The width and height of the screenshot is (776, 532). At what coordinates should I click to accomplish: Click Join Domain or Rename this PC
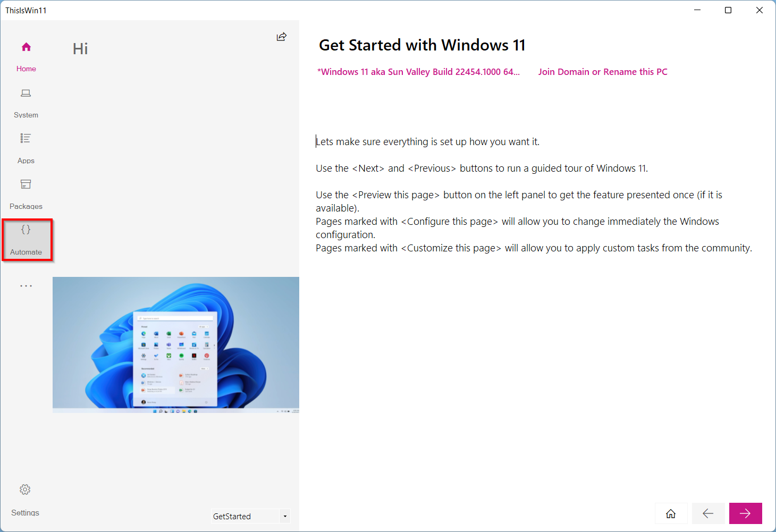tap(603, 72)
